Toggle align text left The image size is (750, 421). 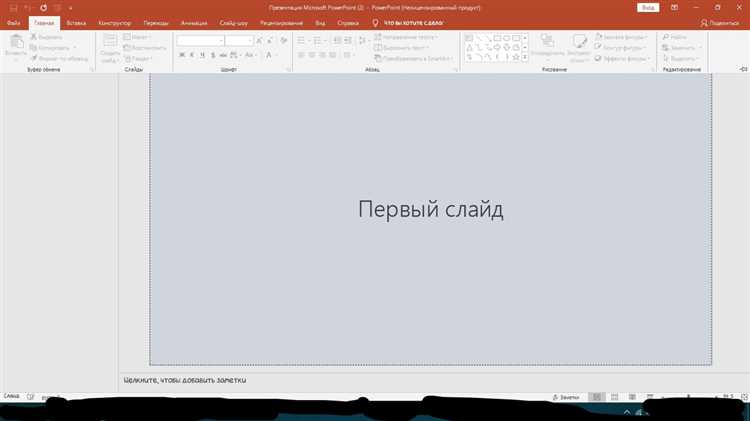point(301,55)
